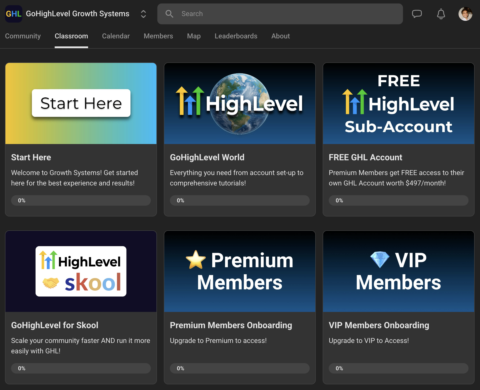
Task: Open the community switcher chevron
Action: point(143,14)
